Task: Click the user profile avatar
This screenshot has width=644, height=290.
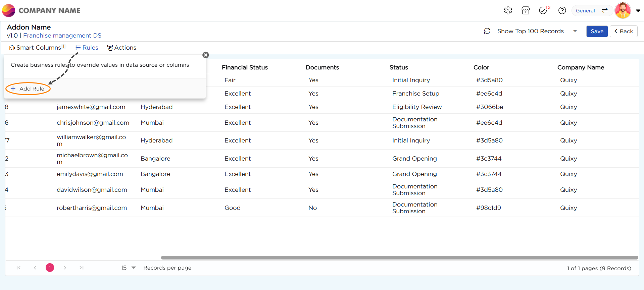Action: (623, 10)
